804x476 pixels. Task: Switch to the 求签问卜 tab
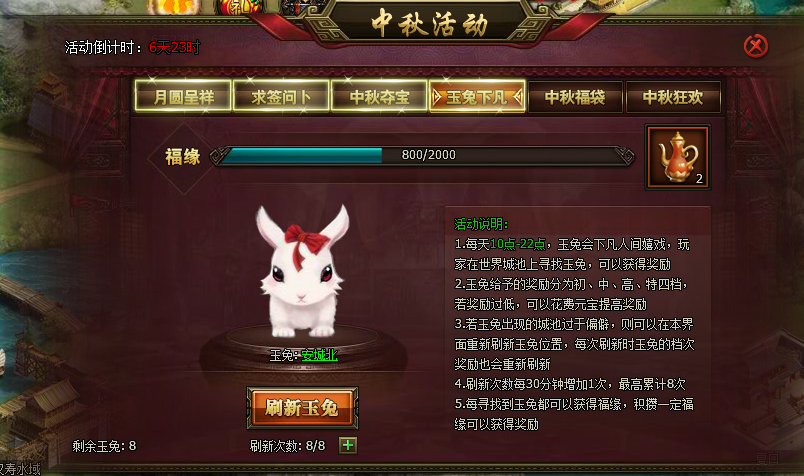[281, 97]
